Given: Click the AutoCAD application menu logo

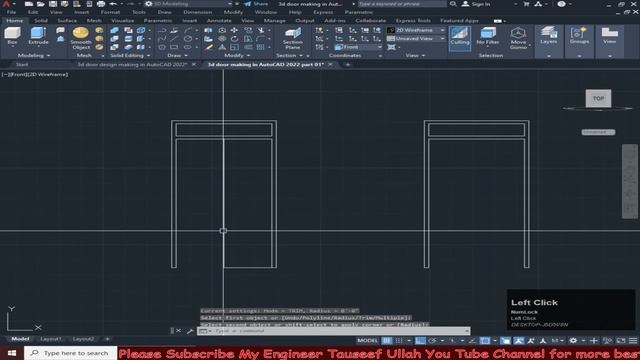Looking at the screenshot, I should click(6, 4).
